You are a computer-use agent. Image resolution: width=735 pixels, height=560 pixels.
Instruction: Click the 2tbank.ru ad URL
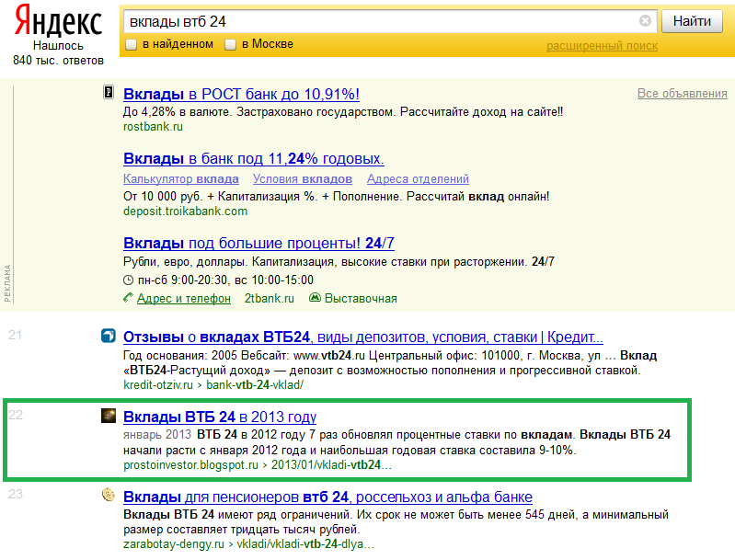click(269, 299)
